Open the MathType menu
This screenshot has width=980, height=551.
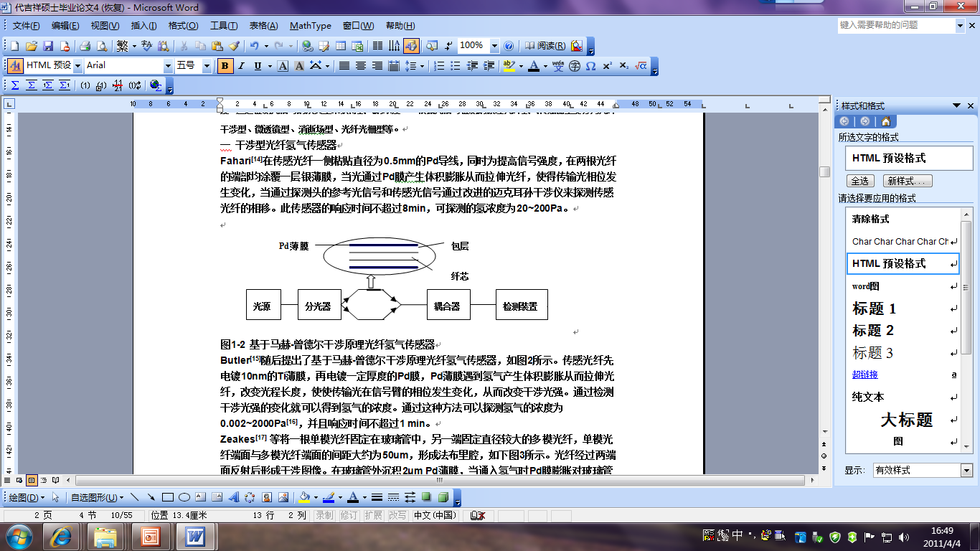coord(310,26)
